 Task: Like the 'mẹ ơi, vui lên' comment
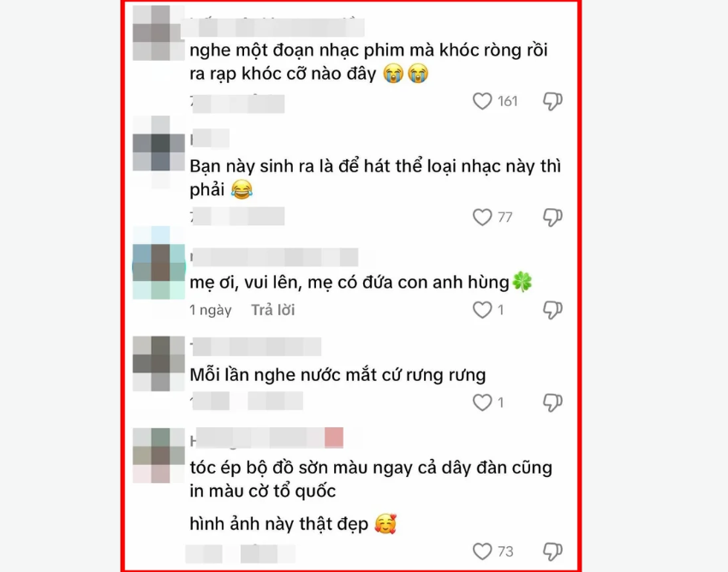(x=482, y=310)
